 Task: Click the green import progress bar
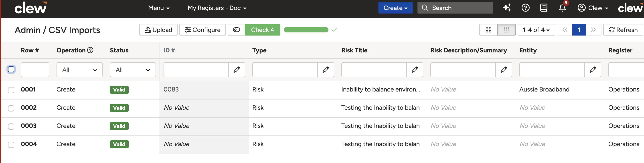pyautogui.click(x=306, y=30)
